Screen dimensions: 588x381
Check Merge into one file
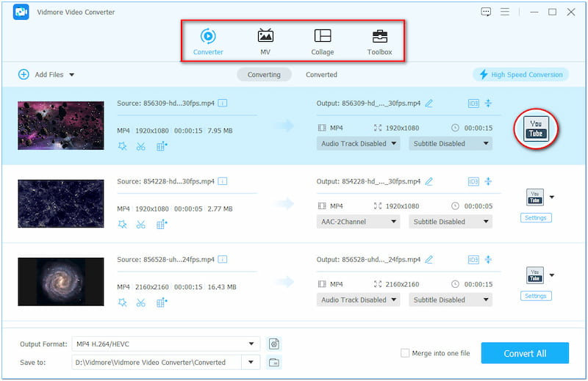click(x=405, y=353)
